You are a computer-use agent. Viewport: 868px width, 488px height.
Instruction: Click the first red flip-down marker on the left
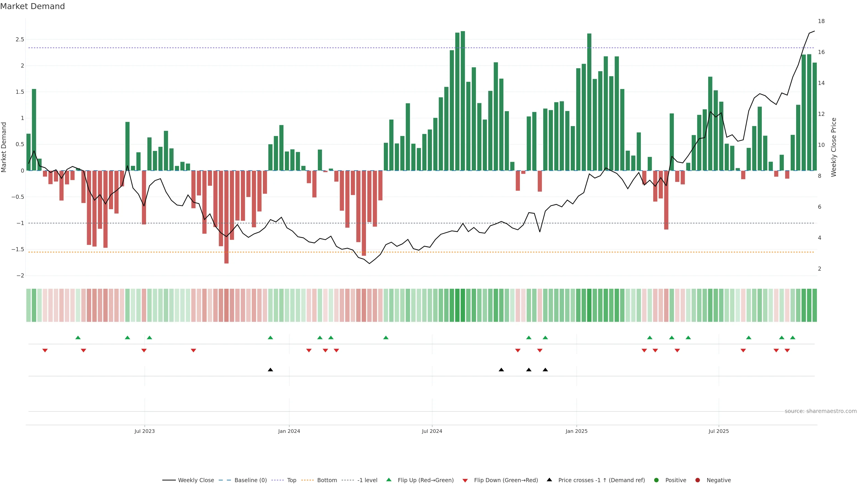(45, 351)
